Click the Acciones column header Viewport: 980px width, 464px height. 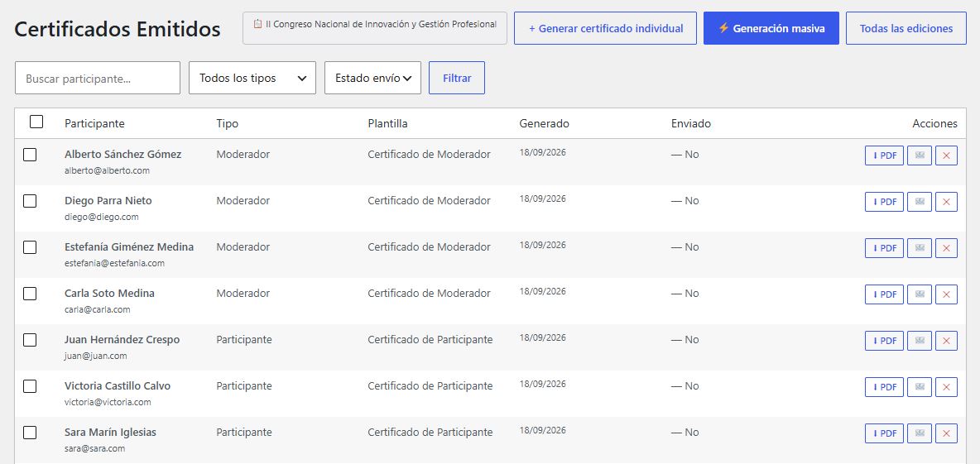coord(934,123)
